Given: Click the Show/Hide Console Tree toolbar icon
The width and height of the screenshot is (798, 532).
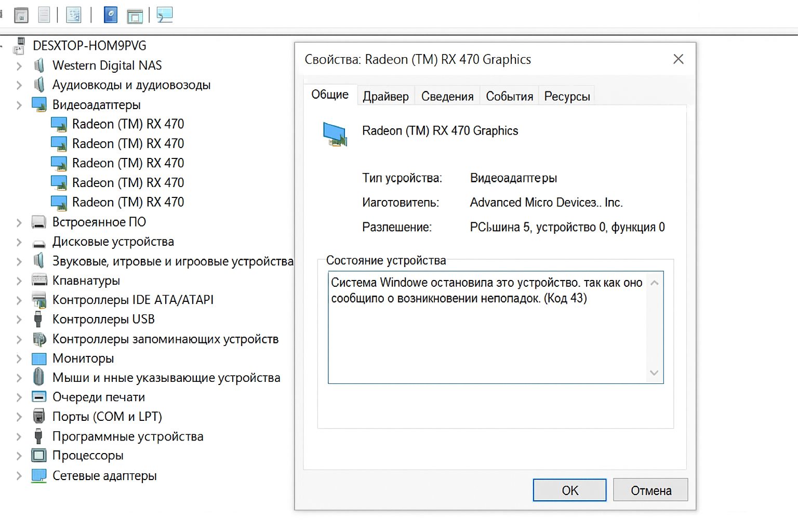Looking at the screenshot, I should click(x=21, y=15).
